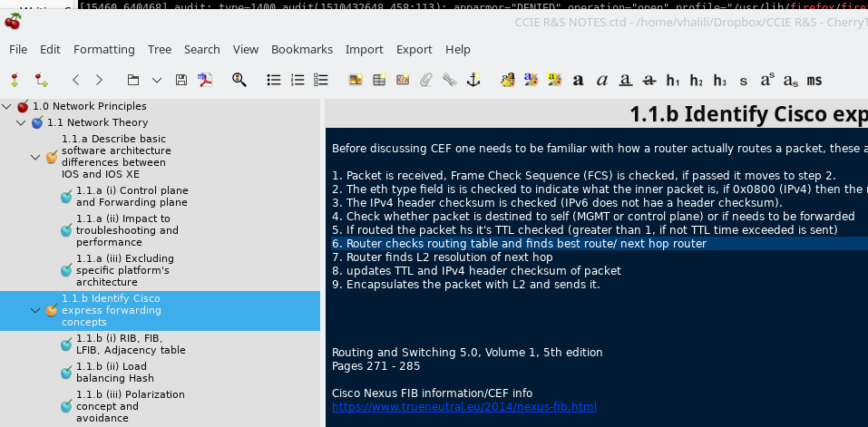
Task: Insert file attachment paperclip icon
Action: tap(425, 80)
